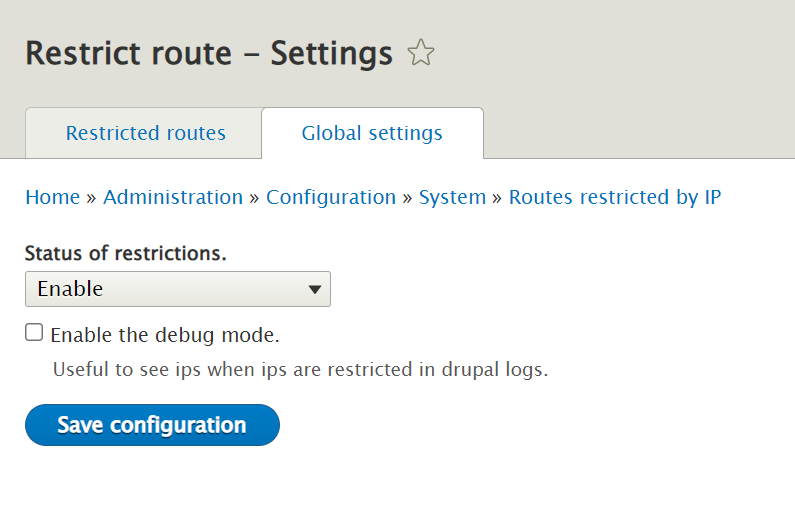795x508 pixels.
Task: Click the 'Restrict route' part of the title
Action: [x=129, y=53]
